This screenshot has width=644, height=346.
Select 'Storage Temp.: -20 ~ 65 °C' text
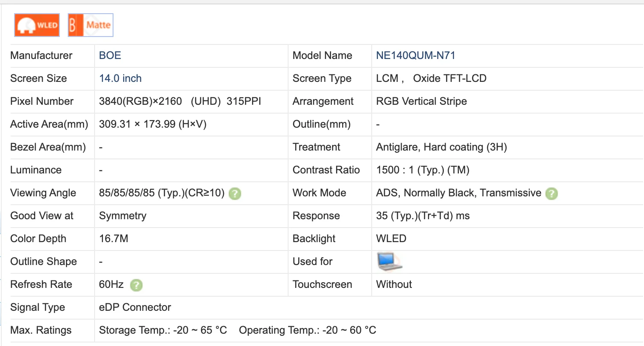[x=163, y=330]
